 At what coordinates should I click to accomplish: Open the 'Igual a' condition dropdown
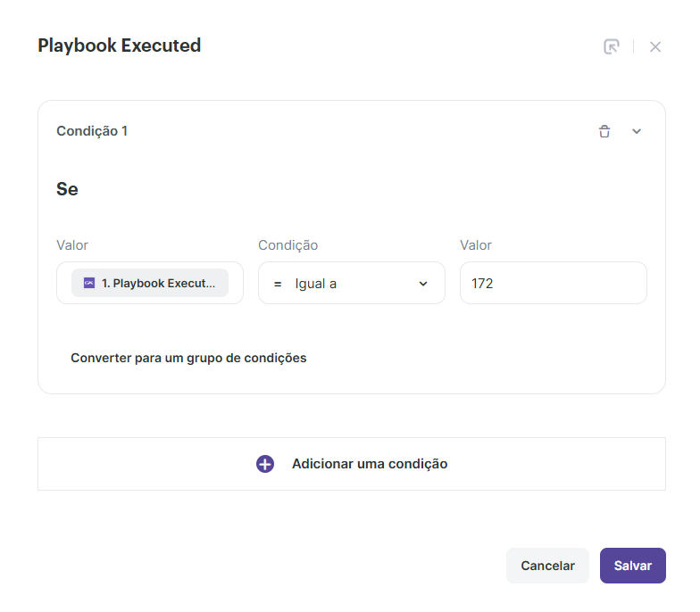(x=351, y=284)
